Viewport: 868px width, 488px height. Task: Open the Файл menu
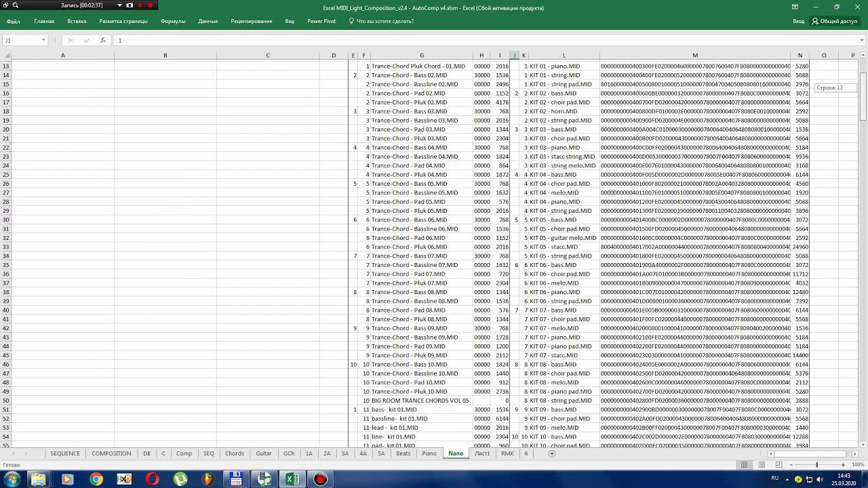[x=13, y=21]
